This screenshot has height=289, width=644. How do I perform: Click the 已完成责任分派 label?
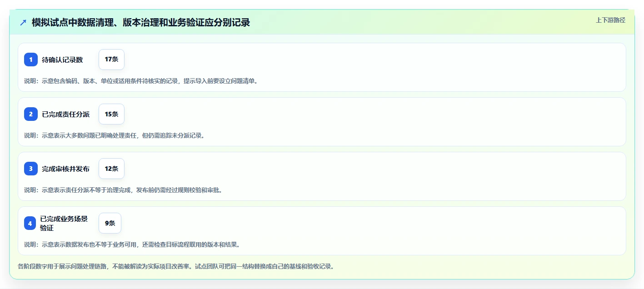click(66, 114)
